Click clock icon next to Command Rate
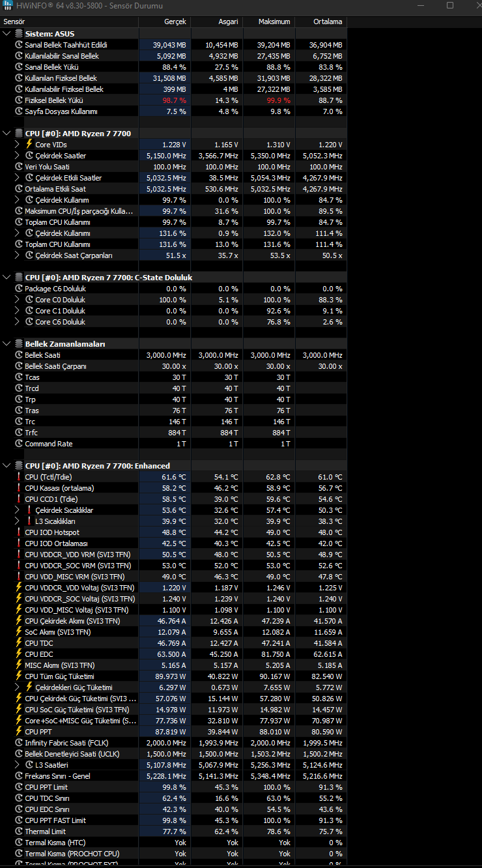 click(18, 444)
